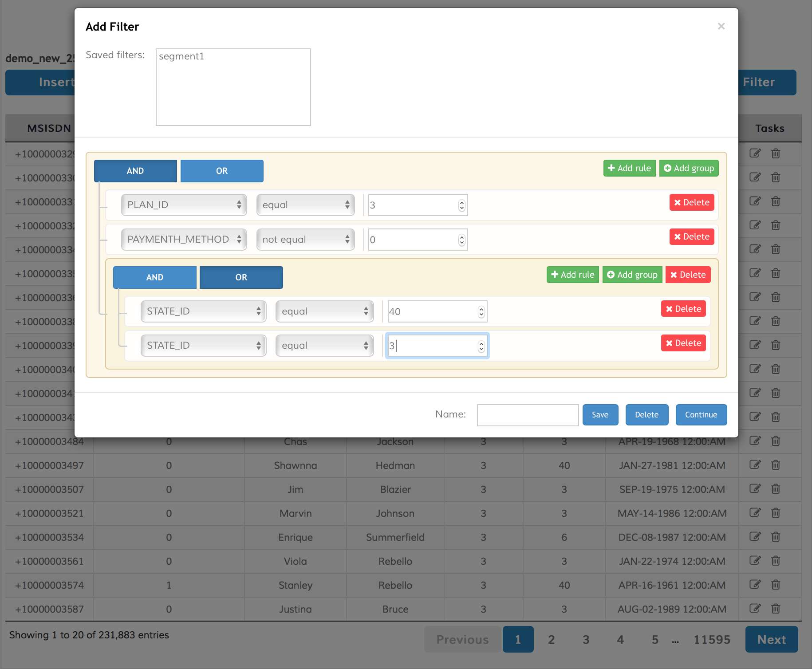Viewport: 812px width, 669px height.
Task: Click trash icon in Marvin Johnson row
Action: tap(776, 513)
